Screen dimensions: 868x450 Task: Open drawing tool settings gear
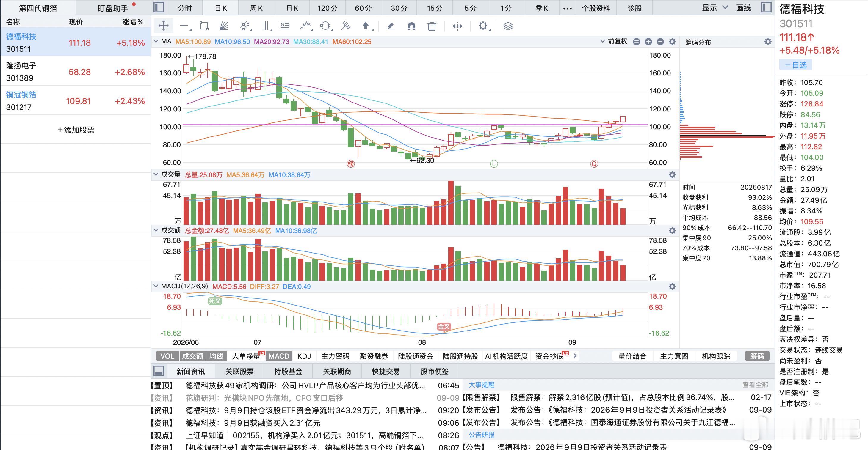pyautogui.click(x=483, y=26)
